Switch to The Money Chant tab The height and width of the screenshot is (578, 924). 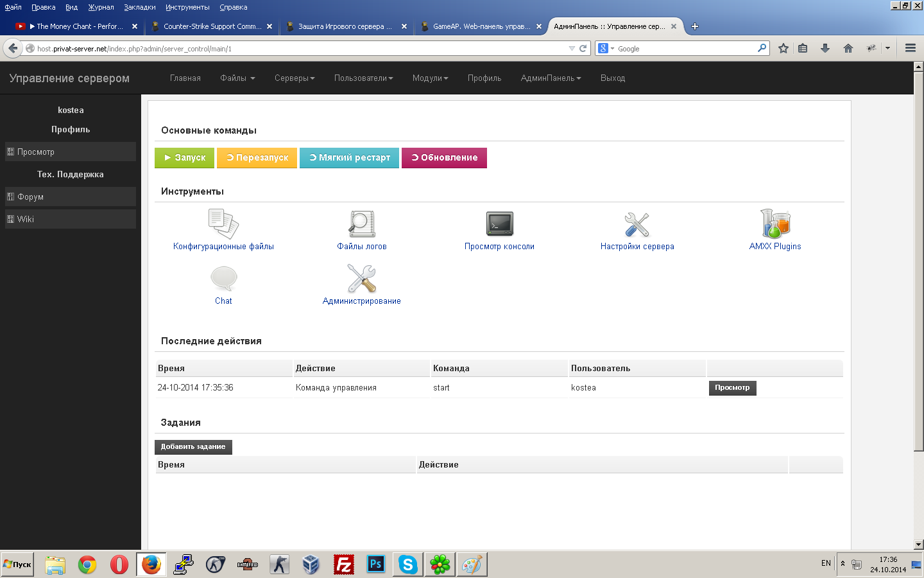click(76, 26)
